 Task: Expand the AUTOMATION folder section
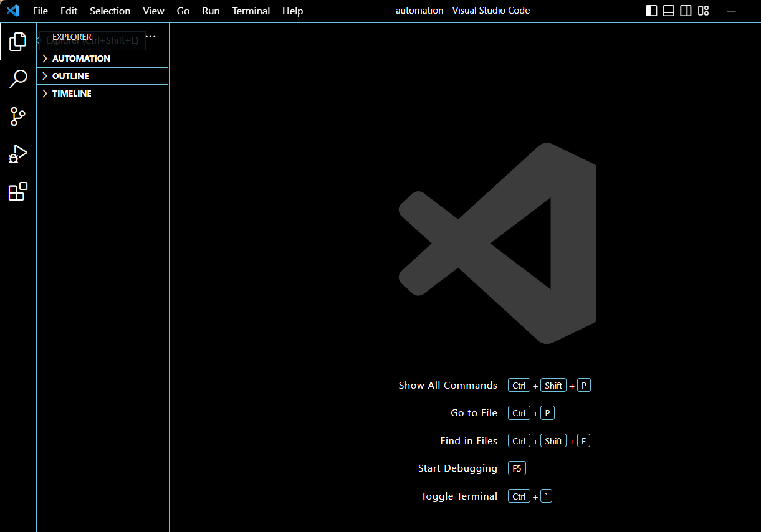click(103, 59)
